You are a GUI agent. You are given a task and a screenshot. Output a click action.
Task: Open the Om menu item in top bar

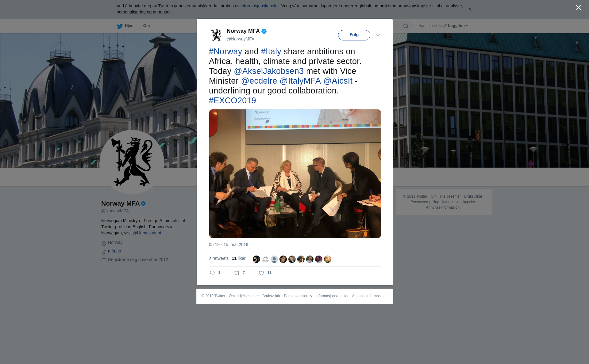click(x=146, y=26)
